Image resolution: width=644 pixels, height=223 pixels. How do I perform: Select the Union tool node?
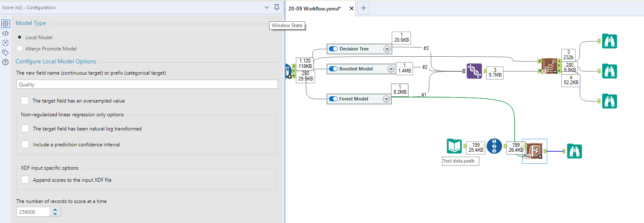point(474,71)
